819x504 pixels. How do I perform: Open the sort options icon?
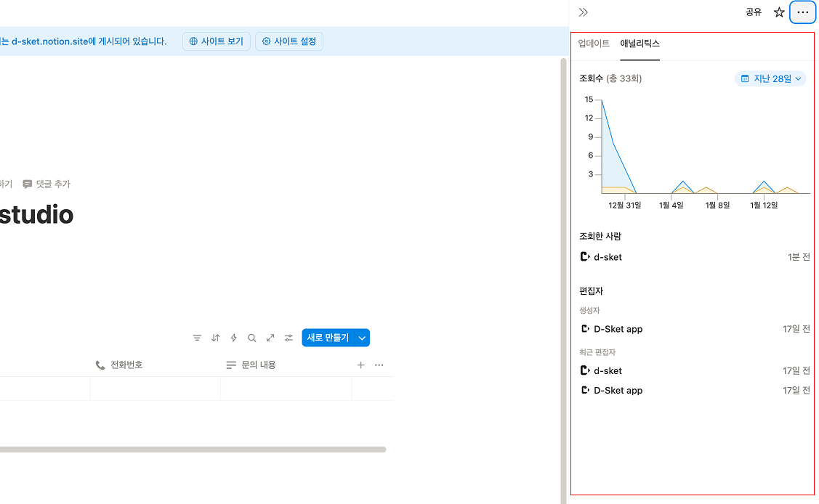[x=215, y=337]
